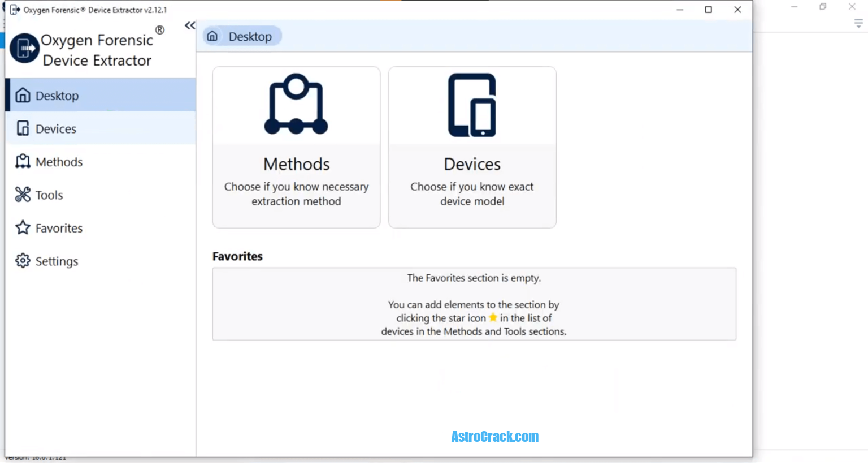Select the Devices entry in the navigation menu

point(55,128)
